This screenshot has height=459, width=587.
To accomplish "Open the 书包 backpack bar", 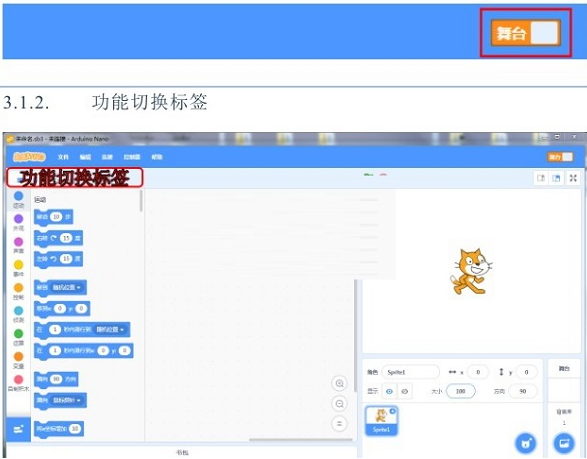I will tap(182, 453).
